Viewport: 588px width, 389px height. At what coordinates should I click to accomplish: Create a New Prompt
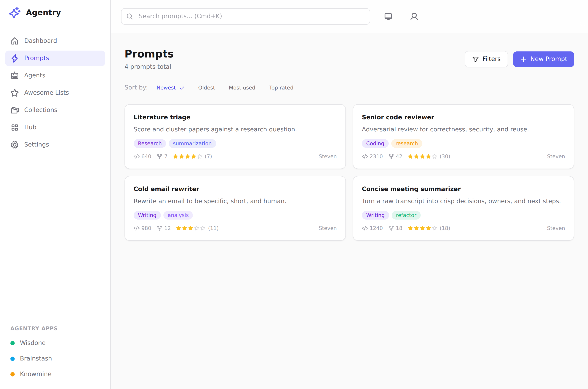click(543, 59)
